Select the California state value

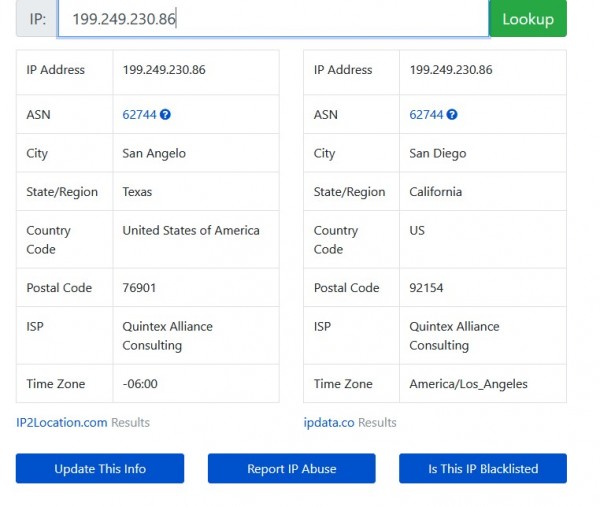coord(435,192)
